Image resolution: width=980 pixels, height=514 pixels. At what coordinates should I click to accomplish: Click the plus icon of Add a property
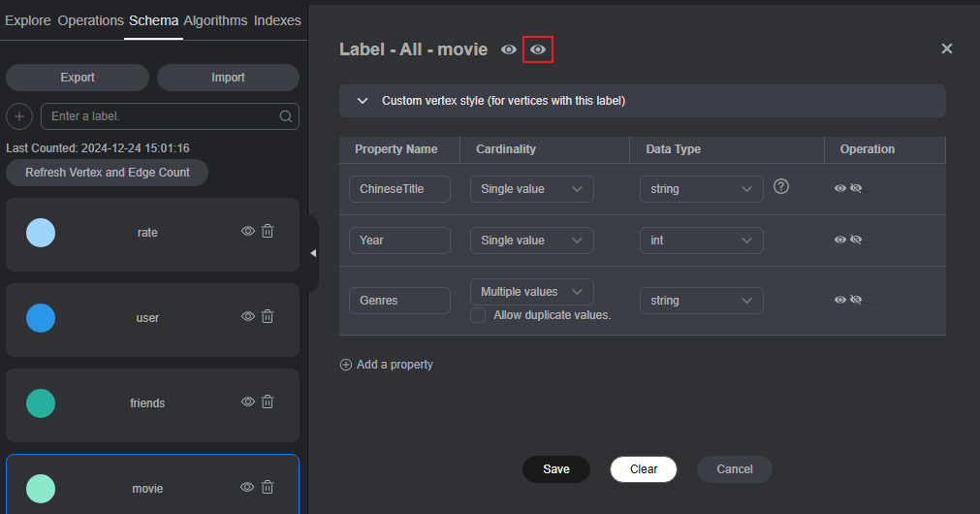click(346, 365)
